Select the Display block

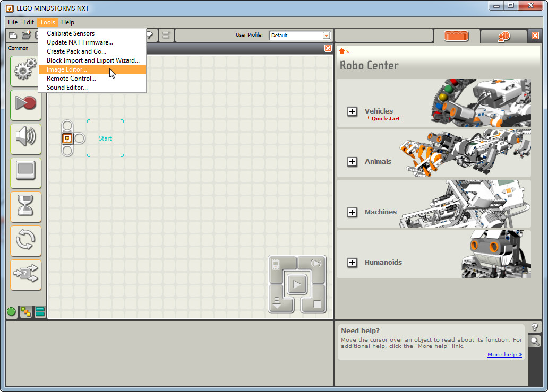coord(26,172)
